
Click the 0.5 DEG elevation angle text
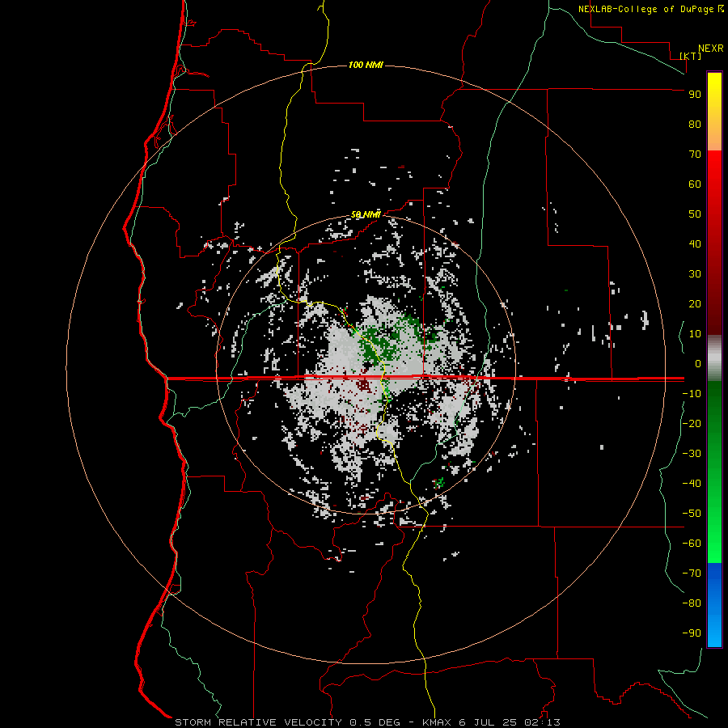coord(378,722)
